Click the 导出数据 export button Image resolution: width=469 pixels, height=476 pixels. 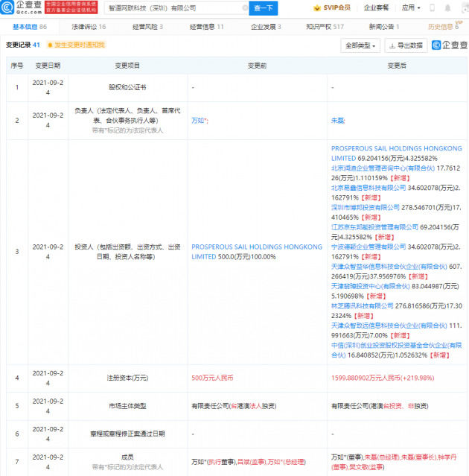coord(406,45)
